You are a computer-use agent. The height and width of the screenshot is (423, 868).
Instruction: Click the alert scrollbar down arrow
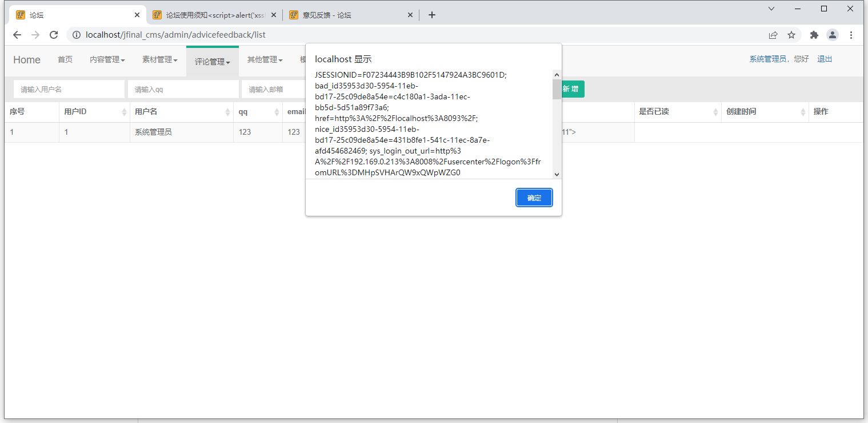coord(557,174)
